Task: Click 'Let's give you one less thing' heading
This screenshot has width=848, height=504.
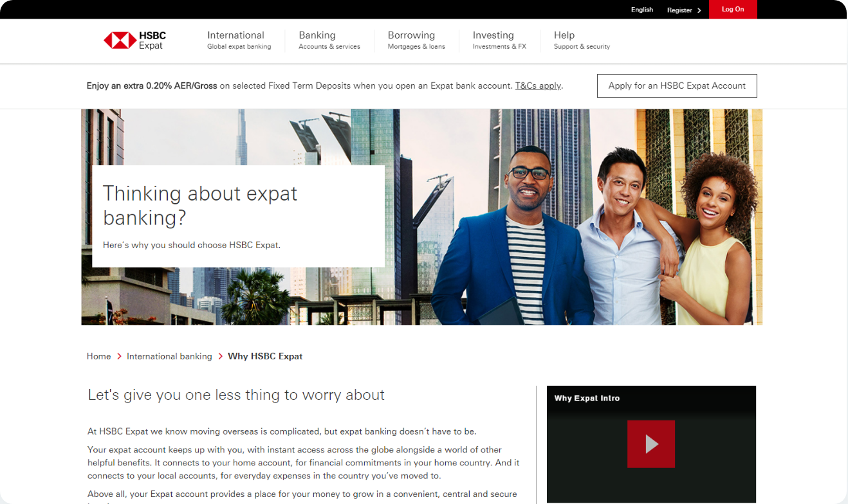Action: pos(236,395)
